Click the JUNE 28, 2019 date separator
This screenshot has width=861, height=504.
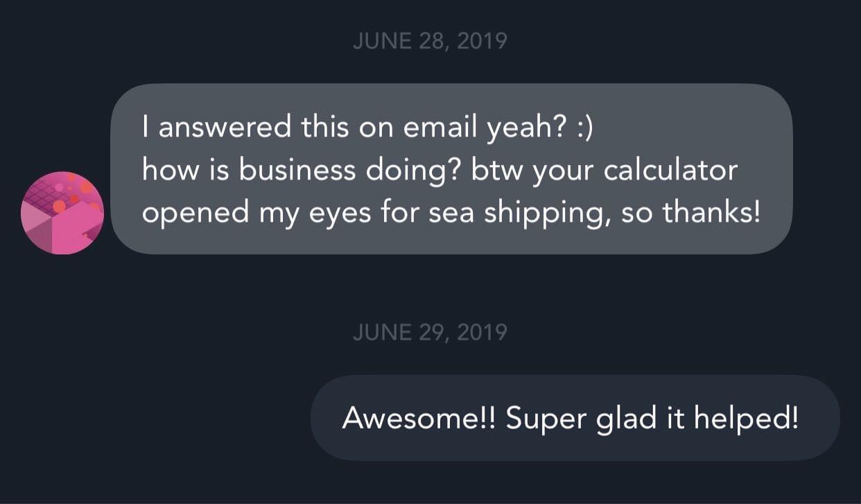430,41
